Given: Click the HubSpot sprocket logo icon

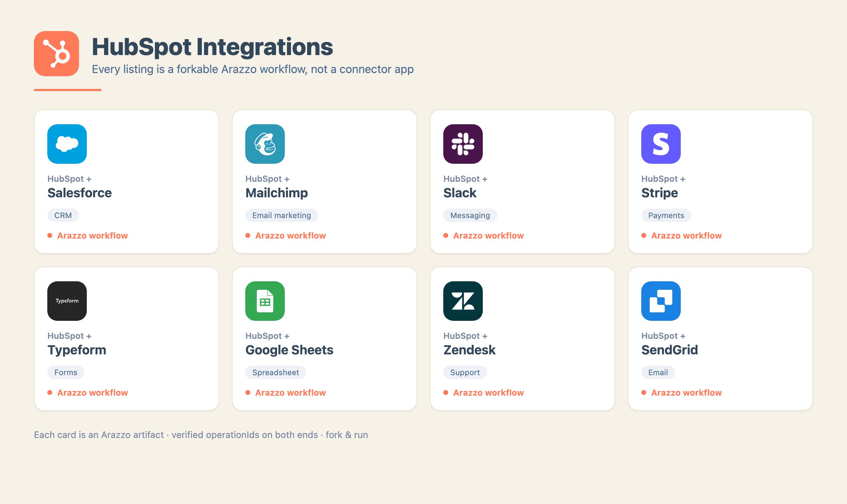Looking at the screenshot, I should (56, 54).
